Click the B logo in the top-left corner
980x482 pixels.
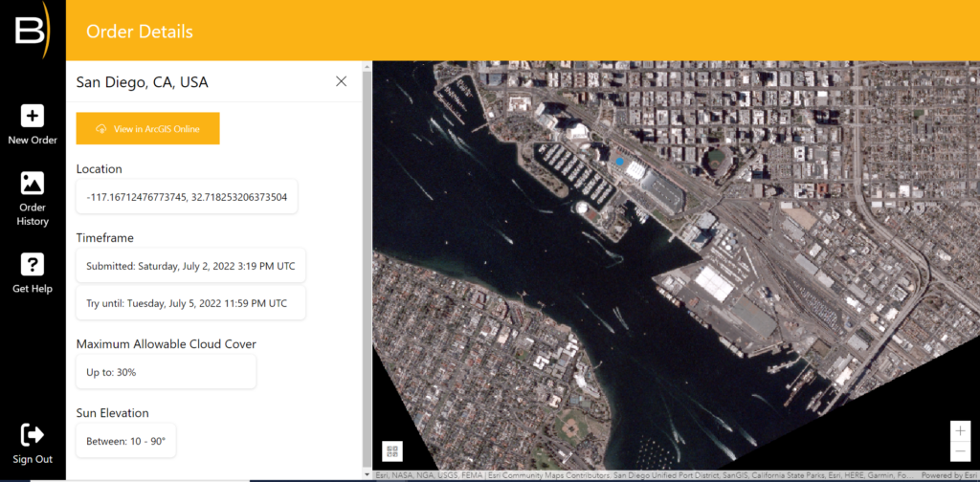30,30
